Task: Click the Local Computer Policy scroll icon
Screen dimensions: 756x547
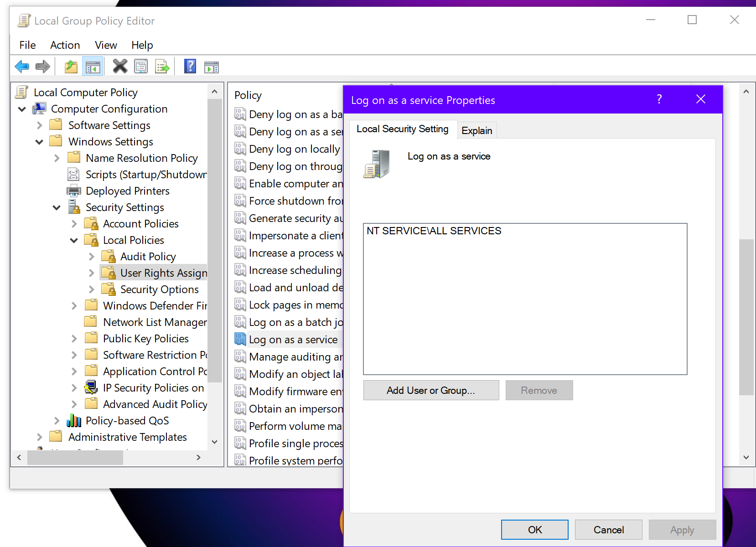Action: pyautogui.click(x=22, y=92)
